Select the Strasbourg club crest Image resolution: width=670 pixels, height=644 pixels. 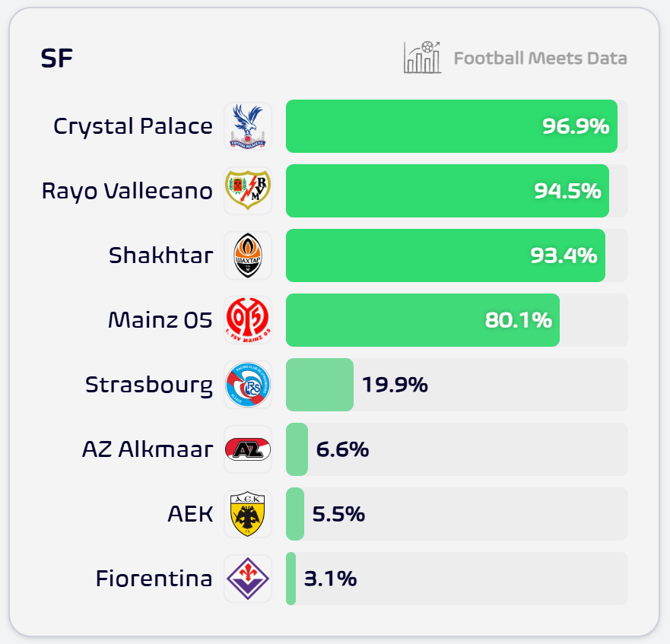[x=248, y=385]
